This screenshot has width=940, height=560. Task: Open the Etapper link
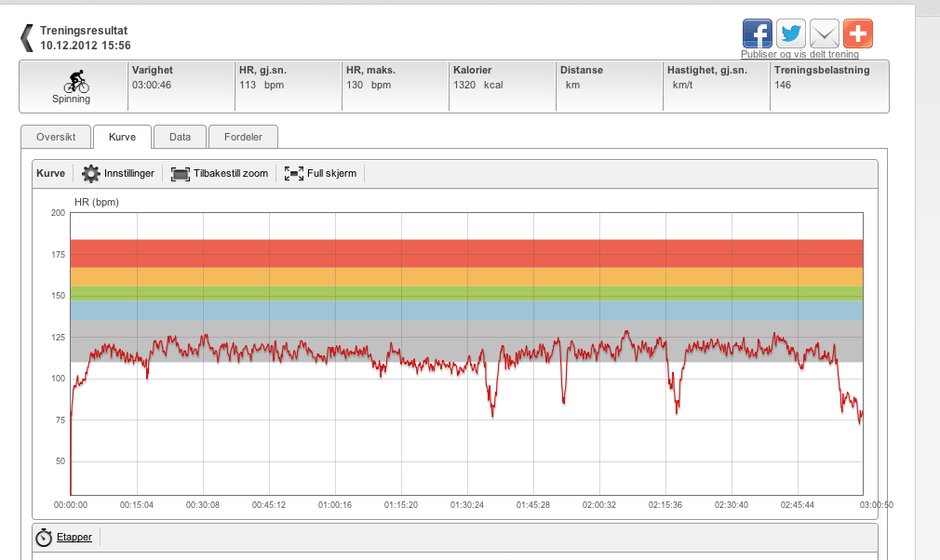point(74,538)
